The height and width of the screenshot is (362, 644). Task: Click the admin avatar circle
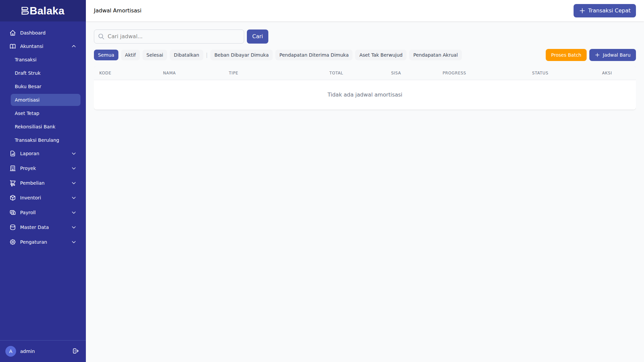tap(11, 351)
